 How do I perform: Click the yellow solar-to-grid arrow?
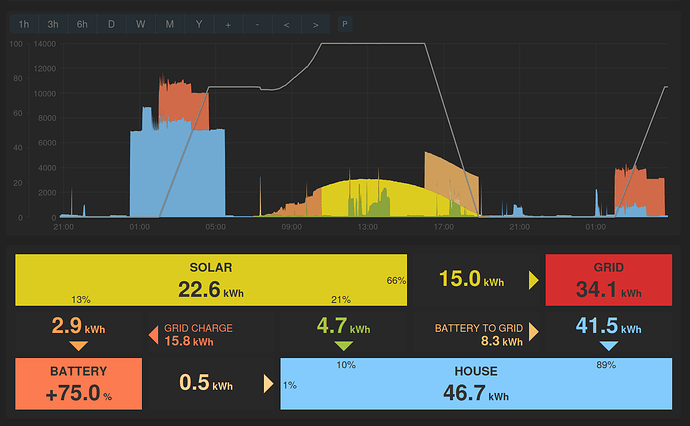coord(534,280)
